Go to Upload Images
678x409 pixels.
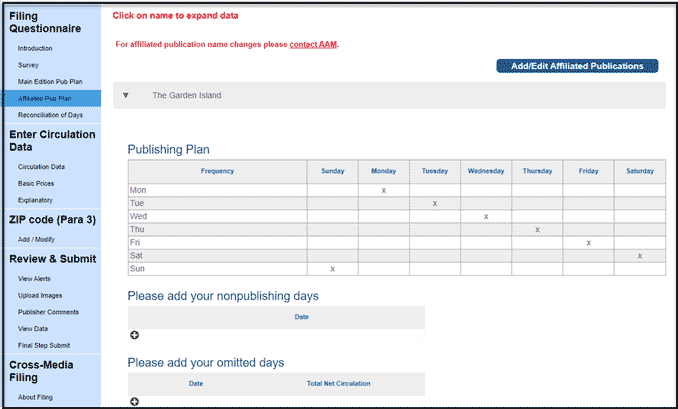[40, 295]
